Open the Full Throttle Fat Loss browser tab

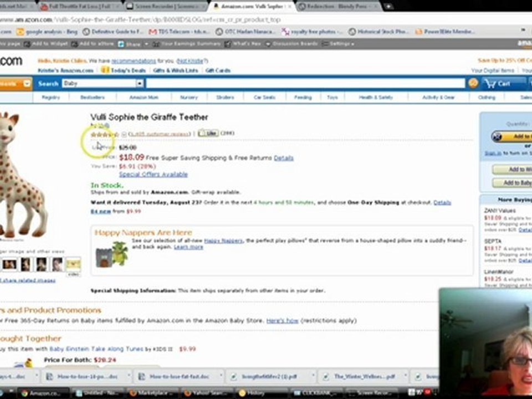point(80,6)
